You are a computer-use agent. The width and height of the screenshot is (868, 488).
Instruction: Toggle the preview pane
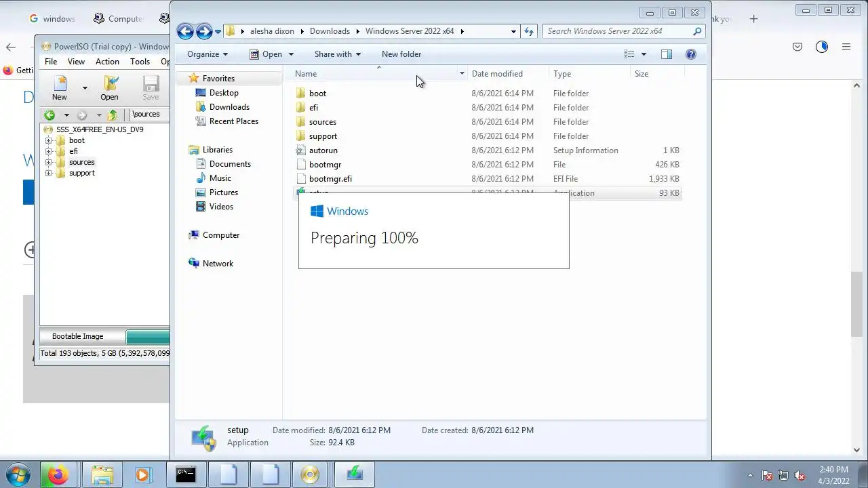667,54
